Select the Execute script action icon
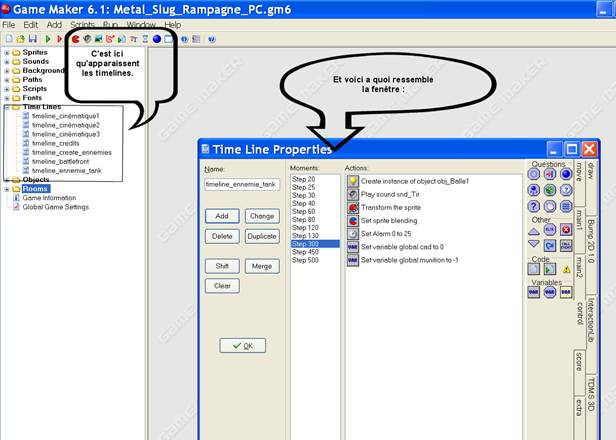This screenshot has height=440, width=616. click(x=550, y=269)
